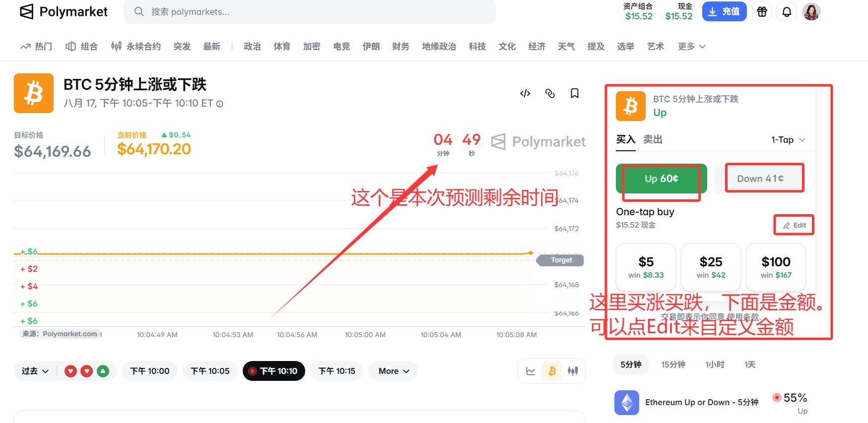Go to the 财务 finance category

[x=401, y=47]
